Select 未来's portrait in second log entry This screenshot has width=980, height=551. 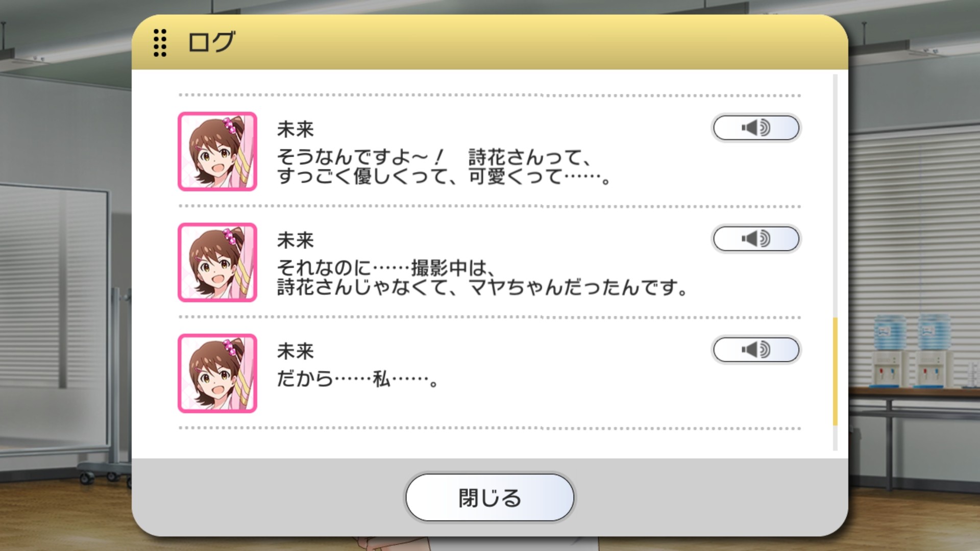217,262
